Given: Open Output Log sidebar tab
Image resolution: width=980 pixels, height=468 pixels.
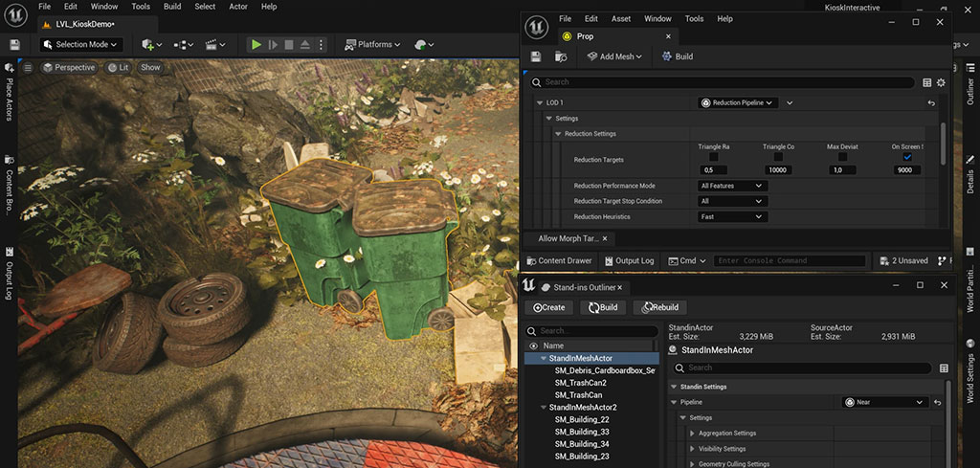Looking at the screenshot, I should pos(10,274).
